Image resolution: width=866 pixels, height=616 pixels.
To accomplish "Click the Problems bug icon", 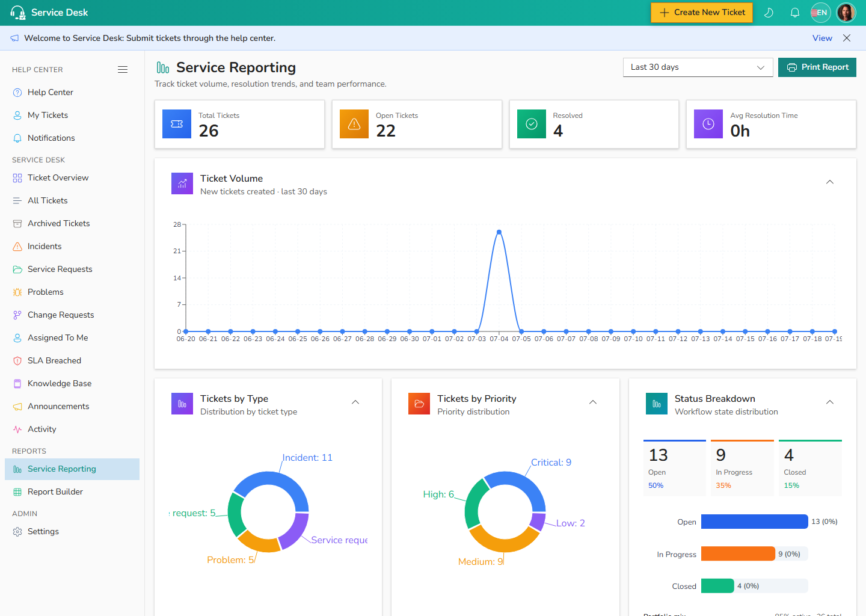I will click(17, 292).
